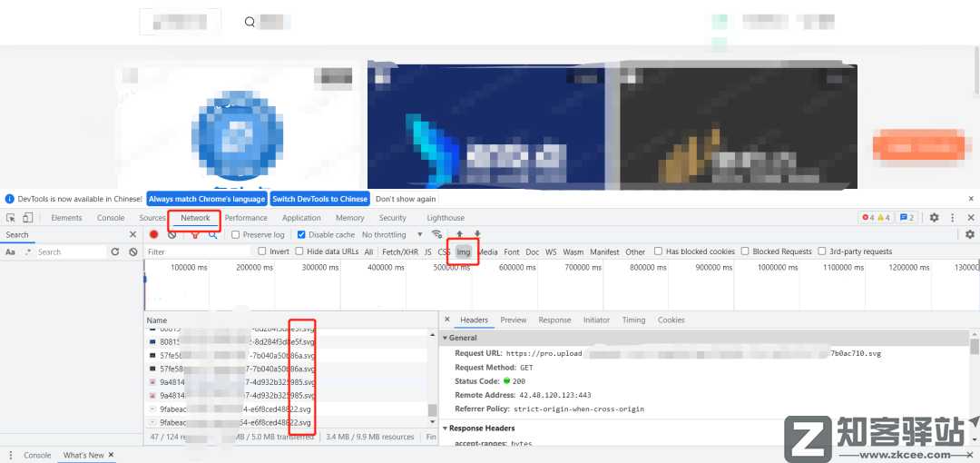980x463 pixels.
Task: Click the import HAR upload arrow
Action: pos(459,234)
